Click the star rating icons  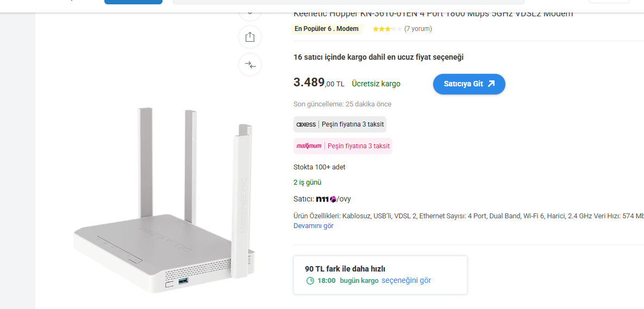[387, 29]
